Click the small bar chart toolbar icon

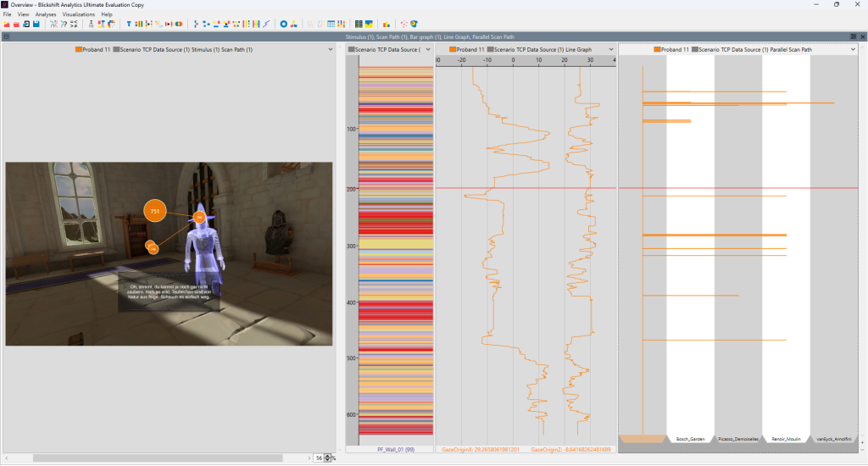click(387, 24)
